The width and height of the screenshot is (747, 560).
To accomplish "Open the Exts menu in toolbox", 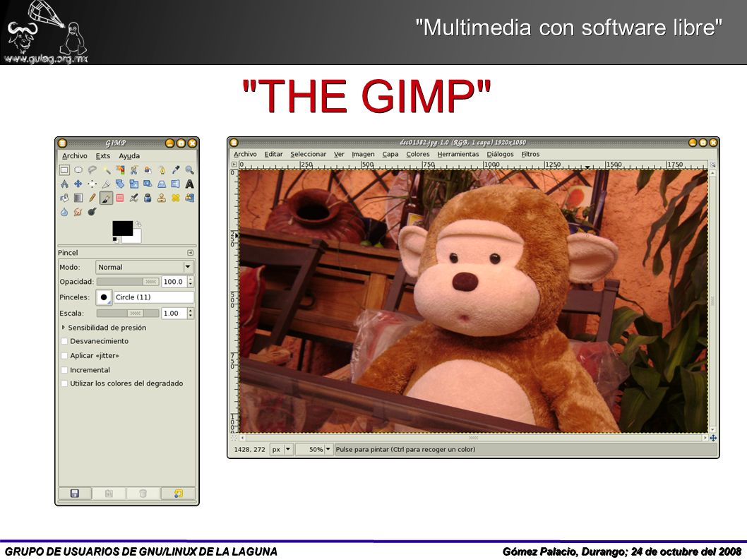I will click(x=103, y=156).
